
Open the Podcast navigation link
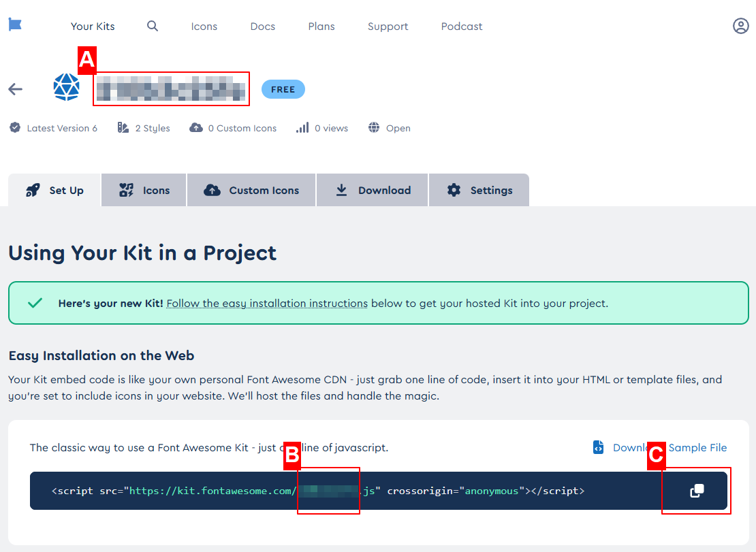tap(462, 27)
